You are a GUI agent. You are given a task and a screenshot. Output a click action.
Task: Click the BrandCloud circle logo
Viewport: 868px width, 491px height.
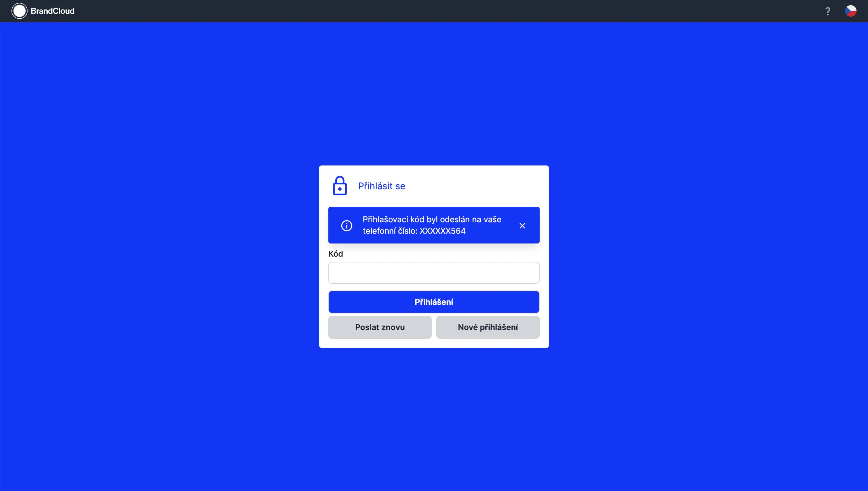click(x=19, y=11)
